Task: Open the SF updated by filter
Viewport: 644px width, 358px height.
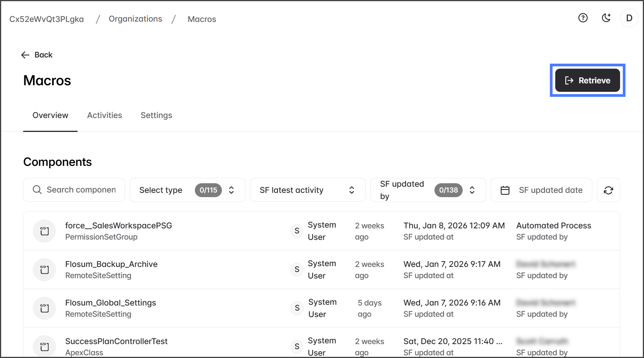Action: (x=428, y=190)
